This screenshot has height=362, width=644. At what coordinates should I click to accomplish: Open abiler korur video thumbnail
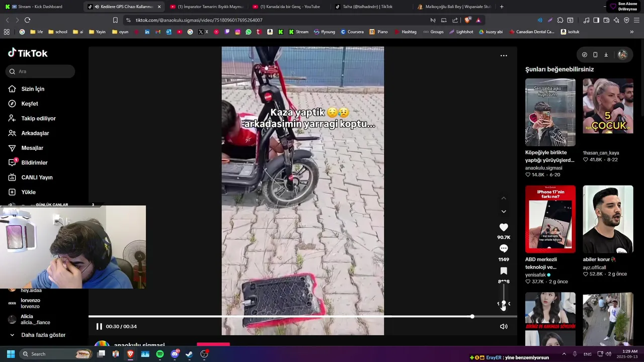608,219
